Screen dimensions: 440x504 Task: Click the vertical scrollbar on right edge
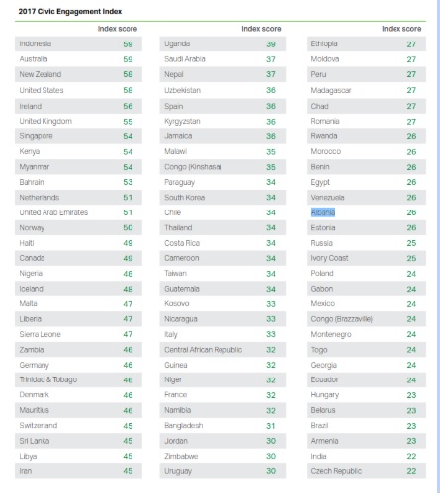pos(438,246)
